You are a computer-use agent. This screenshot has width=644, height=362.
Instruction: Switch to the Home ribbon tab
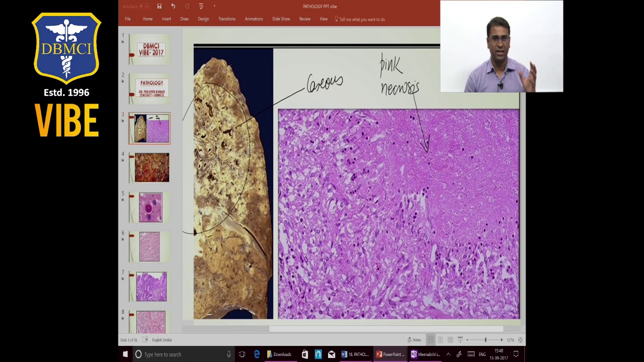147,19
